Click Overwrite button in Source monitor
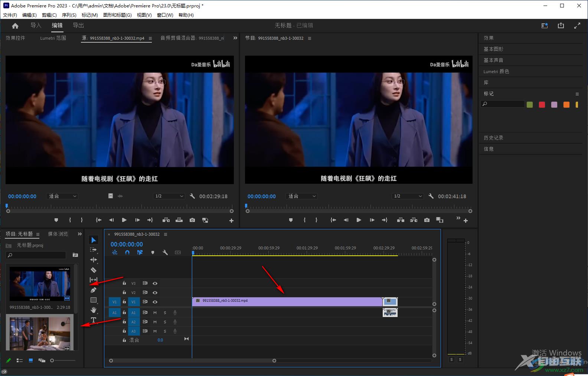Viewport: 588px width, 376px height. 179,220
